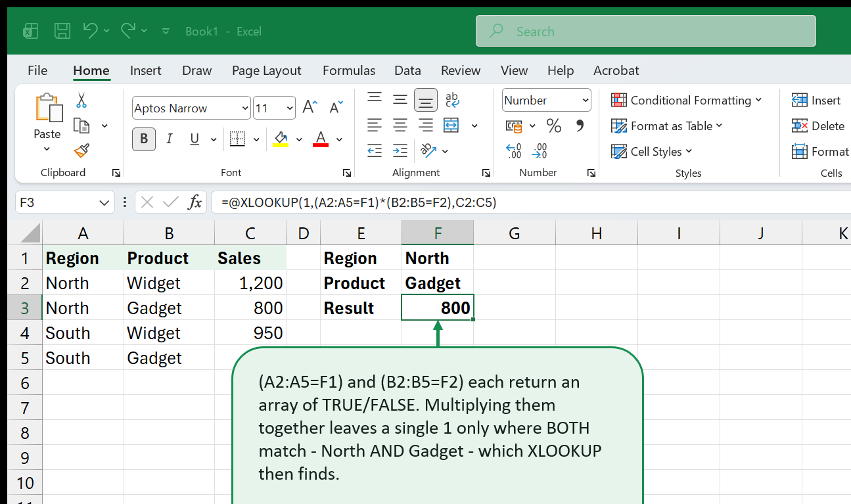Toggle bottom align button
Viewport: 851px width, 504px height.
click(426, 100)
